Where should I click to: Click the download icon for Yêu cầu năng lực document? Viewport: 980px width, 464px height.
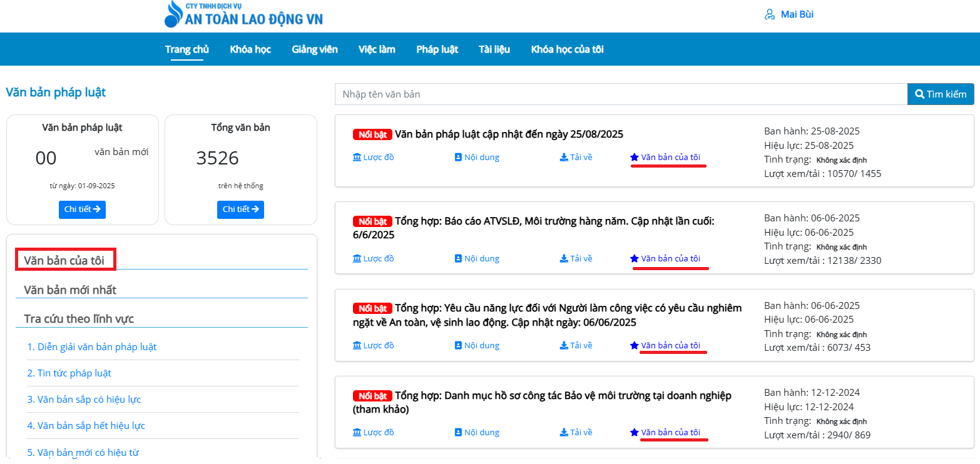point(563,346)
